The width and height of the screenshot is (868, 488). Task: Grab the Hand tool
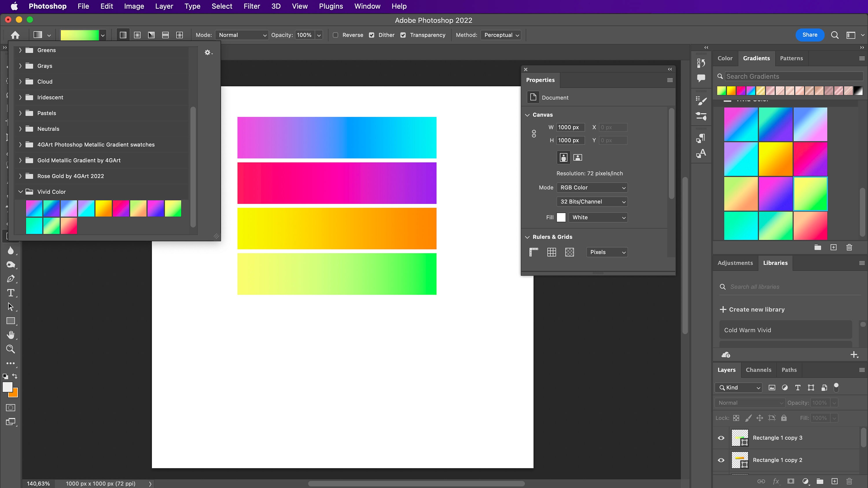(x=10, y=334)
